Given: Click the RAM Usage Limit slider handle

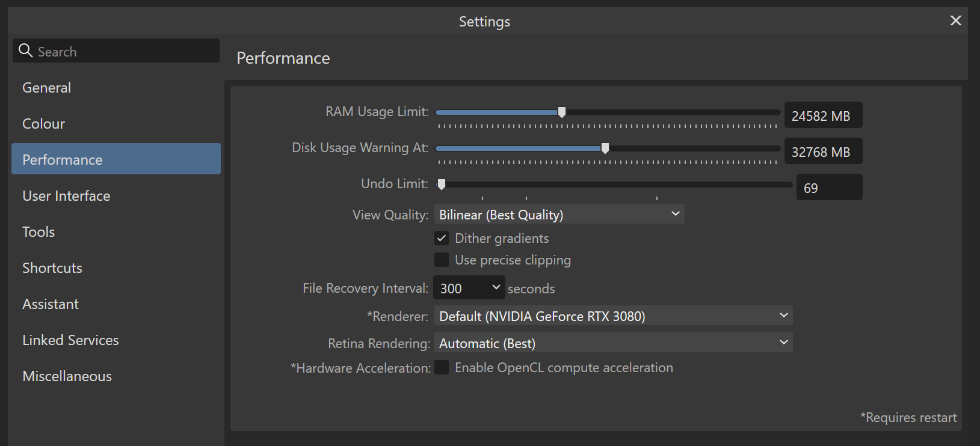Looking at the screenshot, I should (x=562, y=112).
